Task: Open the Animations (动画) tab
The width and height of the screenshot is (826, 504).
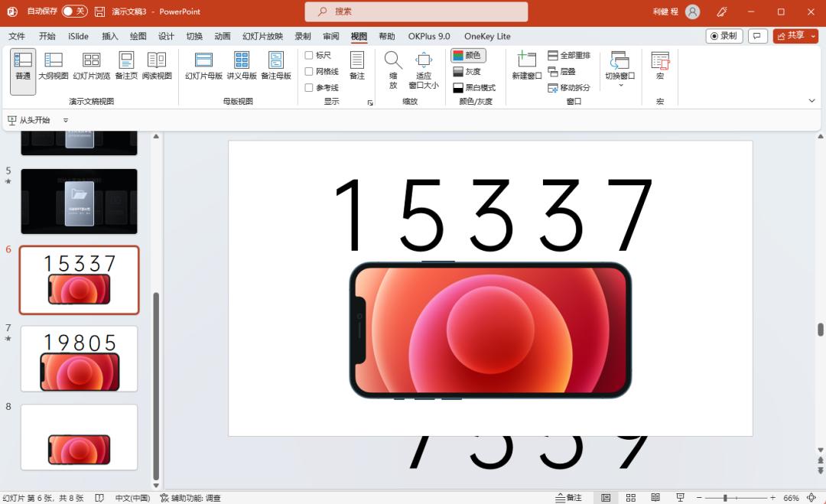Action: [x=223, y=36]
